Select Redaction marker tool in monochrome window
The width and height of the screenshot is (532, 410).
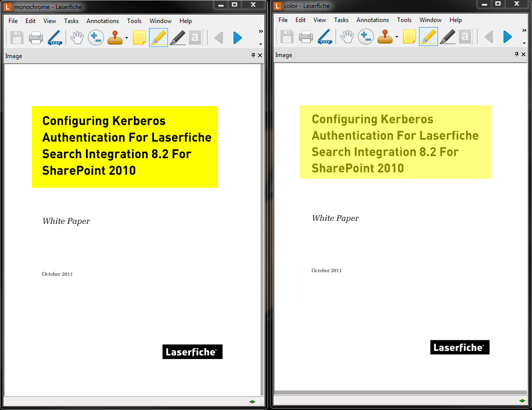click(177, 38)
